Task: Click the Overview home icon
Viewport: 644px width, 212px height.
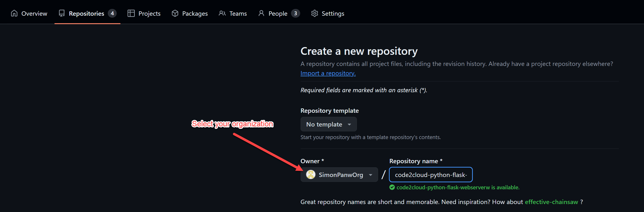Action: [x=14, y=13]
